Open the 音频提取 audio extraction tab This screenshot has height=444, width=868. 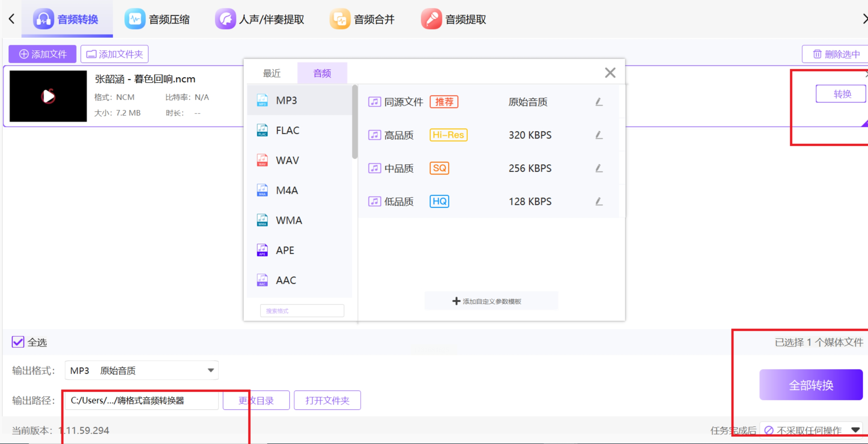tap(454, 19)
